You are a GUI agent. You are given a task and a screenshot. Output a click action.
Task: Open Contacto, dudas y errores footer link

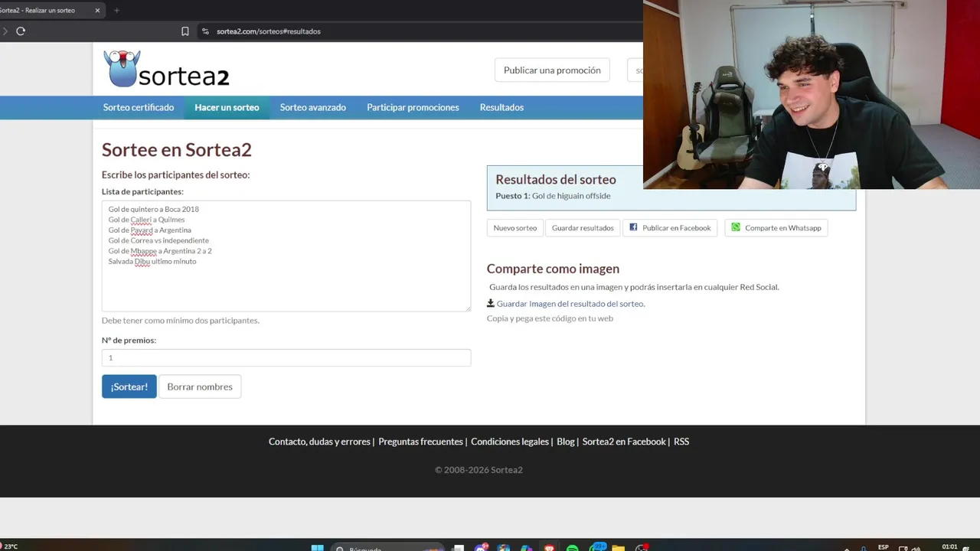point(319,442)
